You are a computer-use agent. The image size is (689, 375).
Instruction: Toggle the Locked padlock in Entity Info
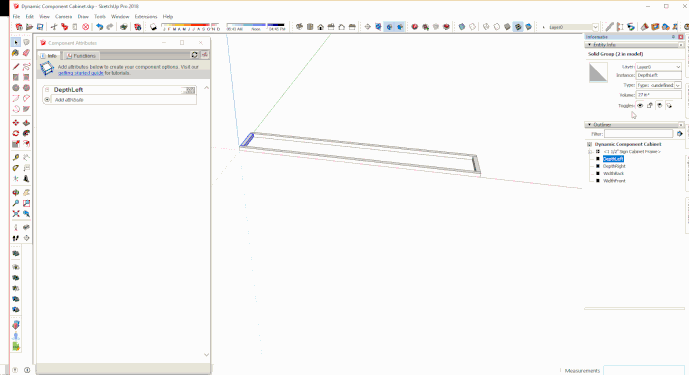click(x=650, y=106)
